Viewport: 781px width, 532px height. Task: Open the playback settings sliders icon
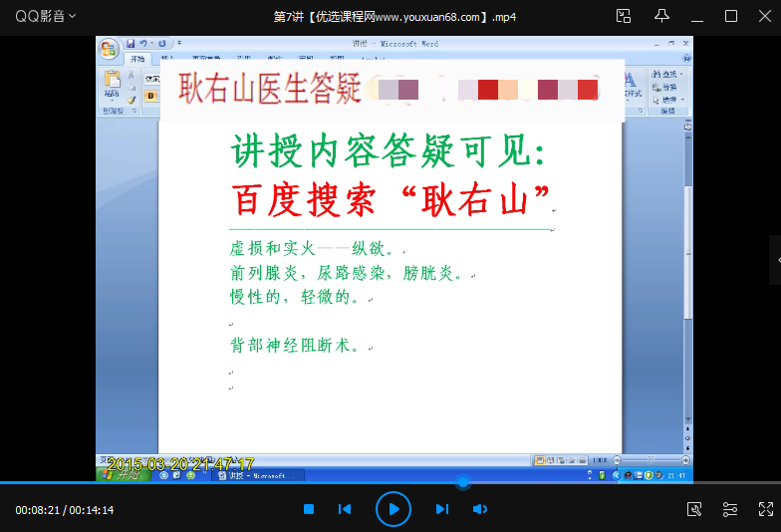[x=730, y=509]
